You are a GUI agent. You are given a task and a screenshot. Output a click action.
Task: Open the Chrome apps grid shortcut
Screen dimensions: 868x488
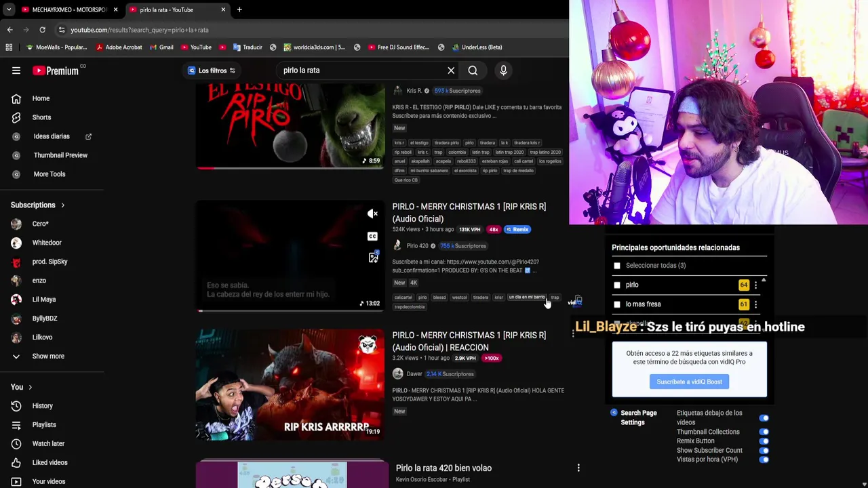tap(9, 47)
